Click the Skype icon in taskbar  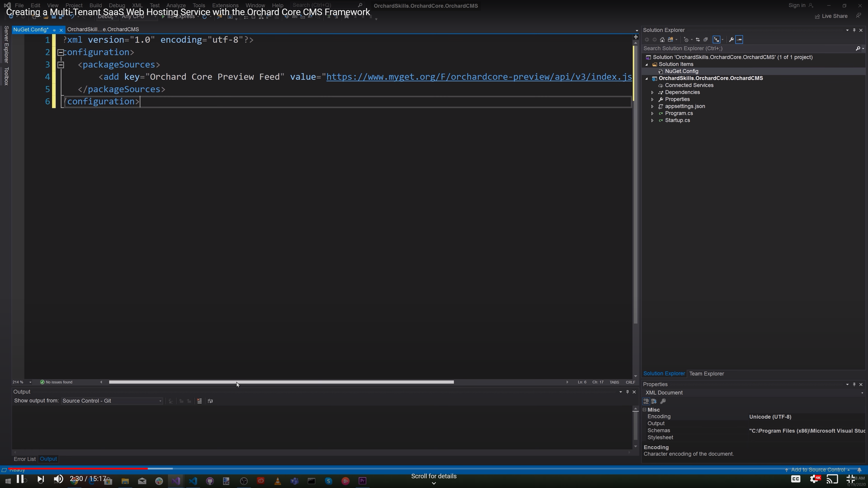[x=328, y=481]
